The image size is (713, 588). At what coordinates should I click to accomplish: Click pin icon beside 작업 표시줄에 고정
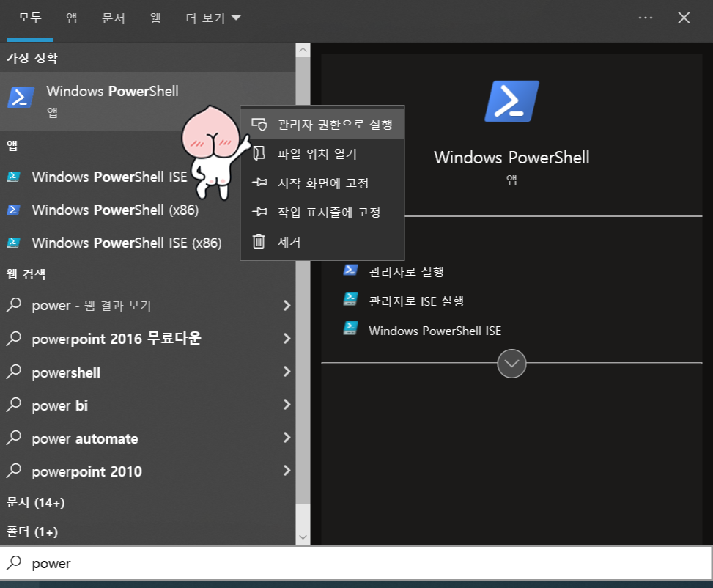click(259, 212)
